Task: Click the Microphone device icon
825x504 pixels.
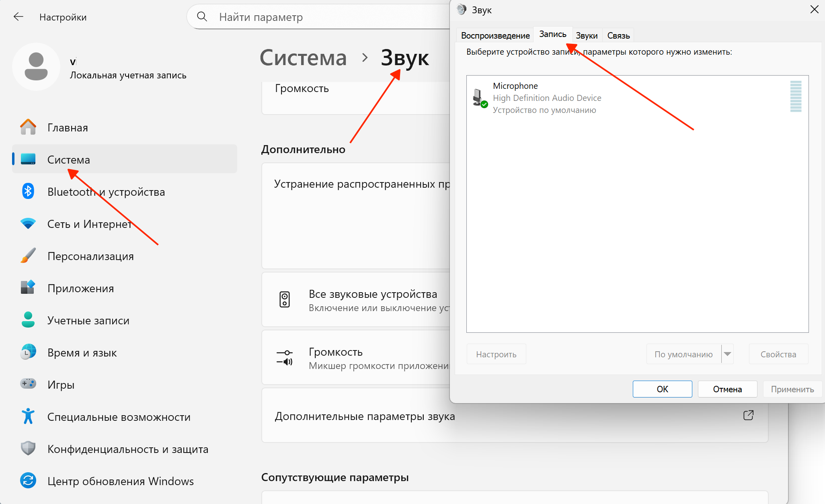Action: pos(480,98)
